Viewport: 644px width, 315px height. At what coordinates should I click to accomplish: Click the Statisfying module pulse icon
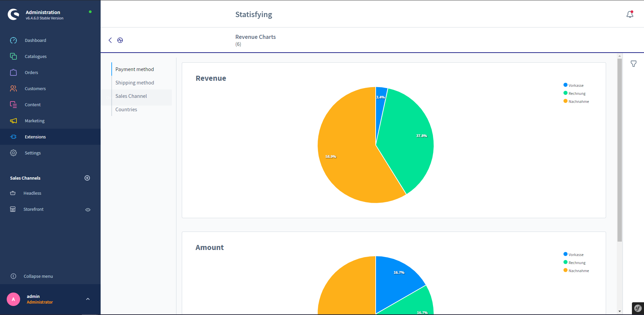[x=120, y=40]
